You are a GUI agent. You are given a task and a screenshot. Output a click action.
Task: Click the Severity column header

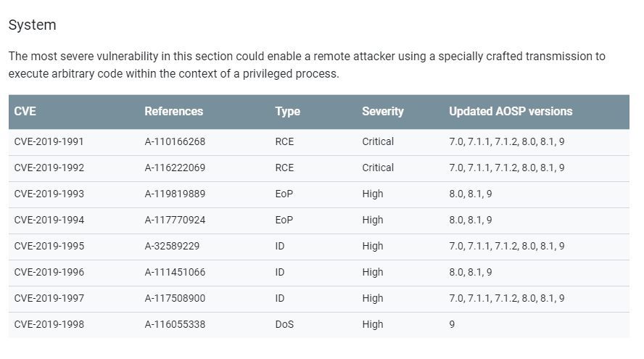(x=383, y=111)
